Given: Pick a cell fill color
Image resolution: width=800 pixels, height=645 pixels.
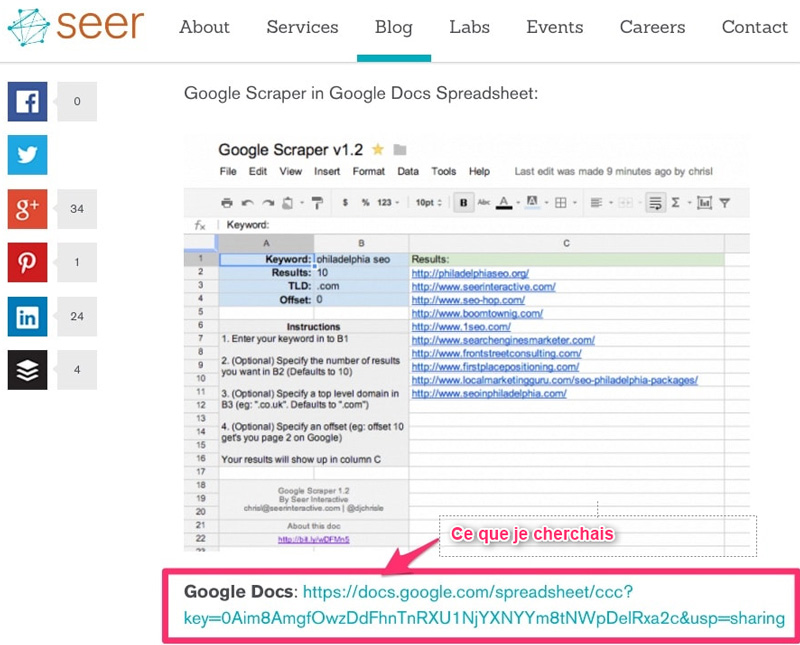Looking at the screenshot, I should (532, 203).
